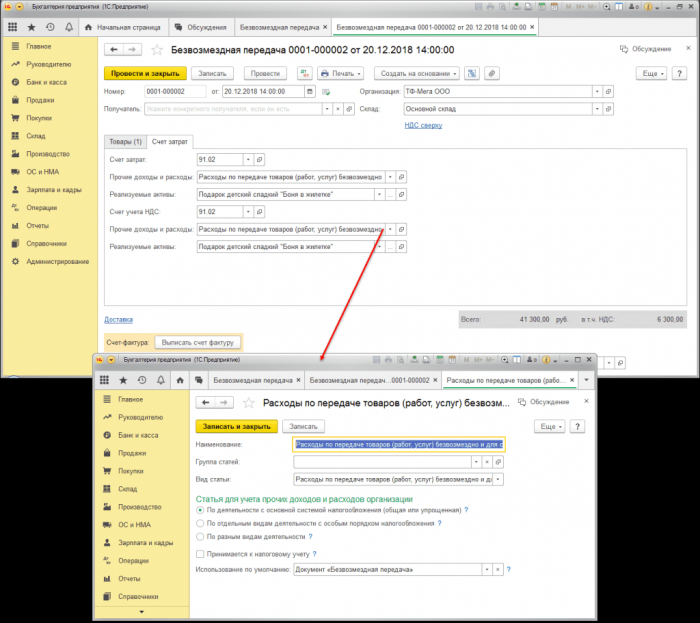The height and width of the screenshot is (623, 700).
Task: Click back arrow in upper document header
Action: (115, 48)
